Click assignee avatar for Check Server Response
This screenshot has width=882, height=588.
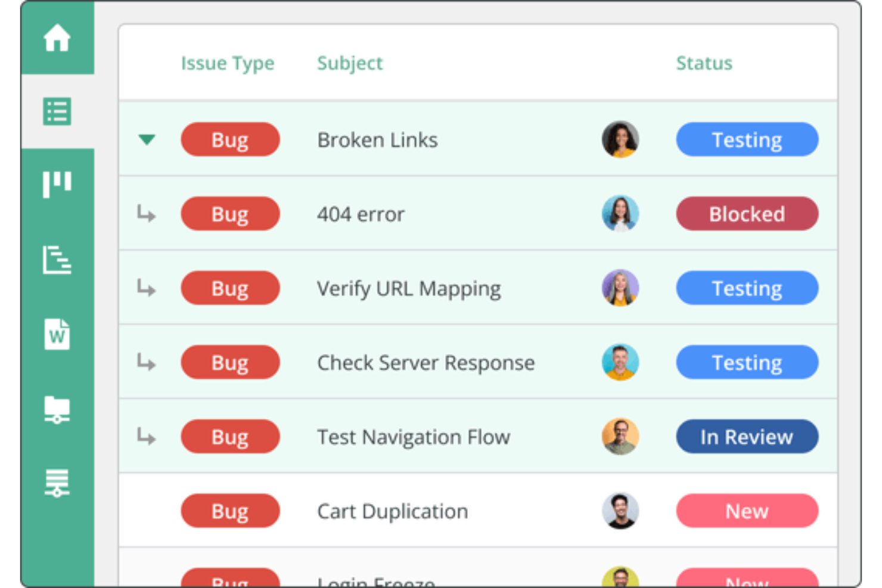(620, 362)
